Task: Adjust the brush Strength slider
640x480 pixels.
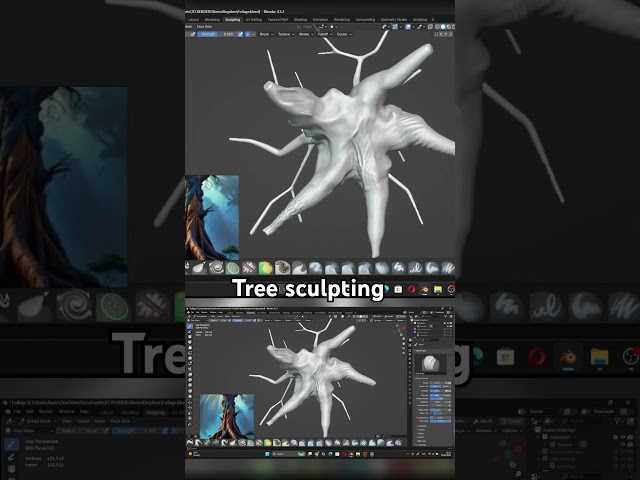Action: tap(217, 34)
